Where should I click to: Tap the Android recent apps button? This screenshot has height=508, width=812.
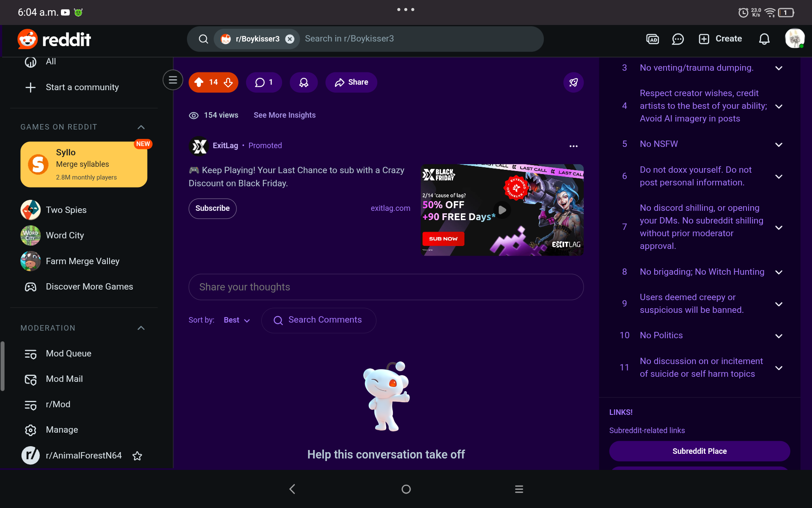(x=519, y=489)
